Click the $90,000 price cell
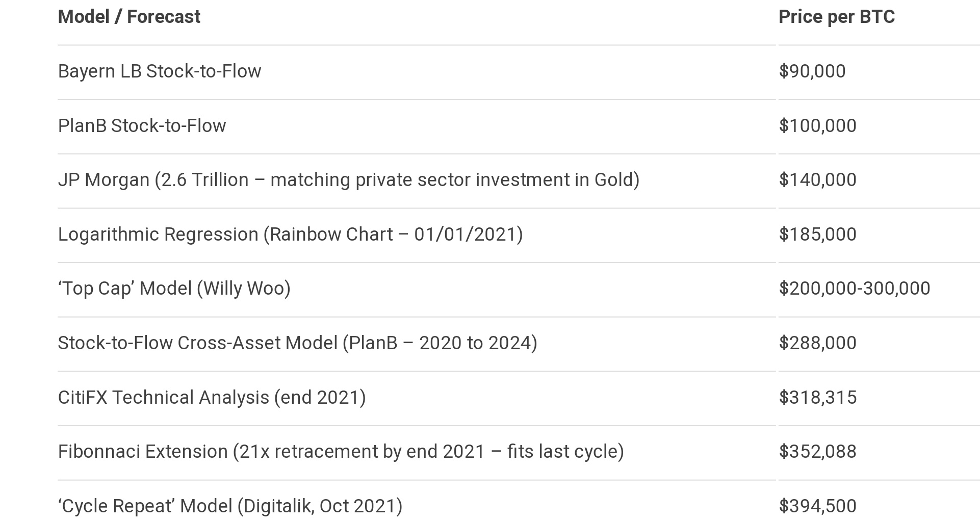This screenshot has width=980, height=521. (x=812, y=71)
